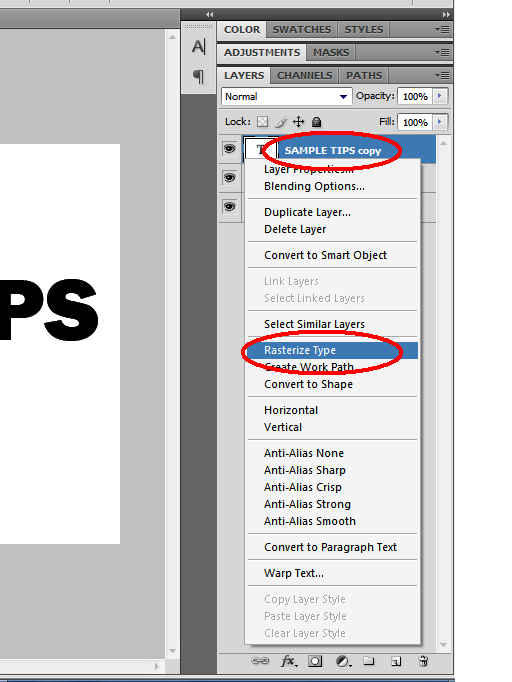Image resolution: width=512 pixels, height=682 pixels.
Task: Click canvas vertical scroll down arrow
Action: click(x=173, y=651)
